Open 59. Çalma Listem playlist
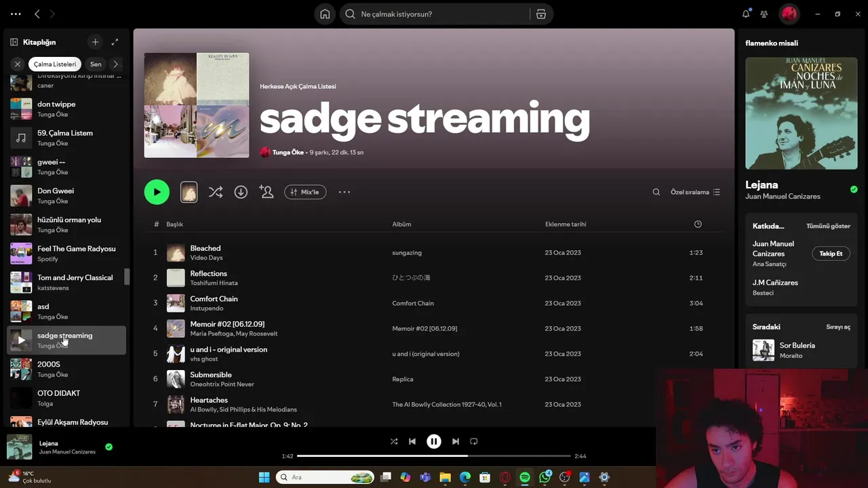This screenshot has width=868, height=488. tap(66, 138)
